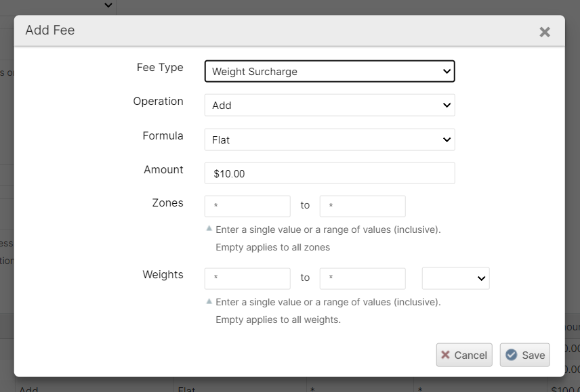Click the Amount field showing $10.00
The width and height of the screenshot is (580, 392).
[x=329, y=173]
